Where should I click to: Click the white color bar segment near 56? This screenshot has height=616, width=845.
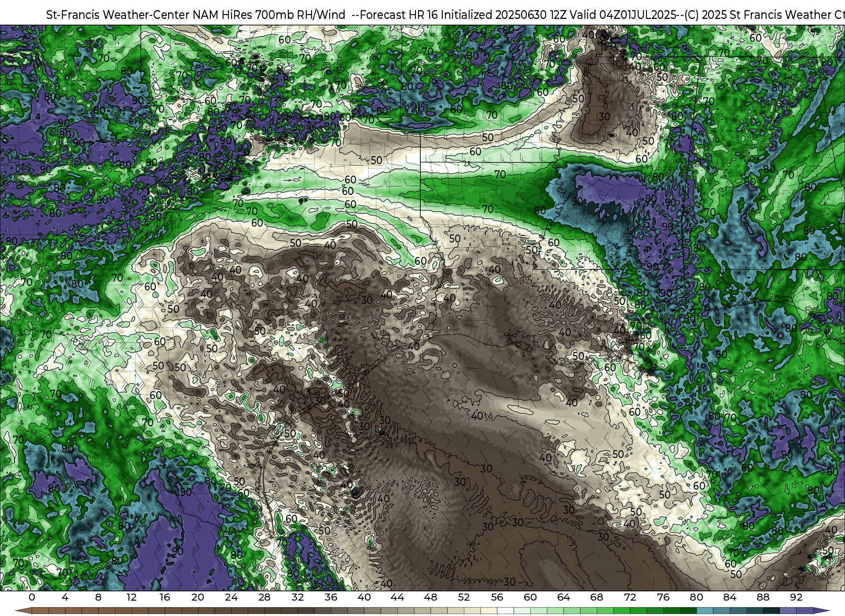[x=505, y=611]
